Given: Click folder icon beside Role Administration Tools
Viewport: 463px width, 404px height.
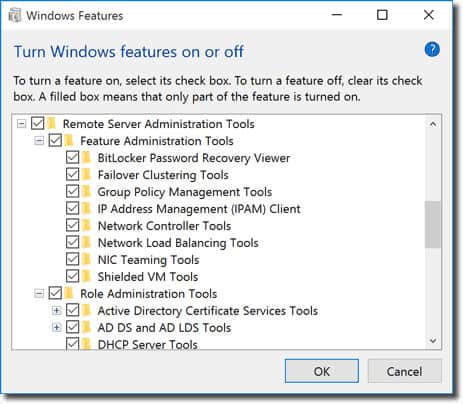Looking at the screenshot, I should (x=69, y=294).
